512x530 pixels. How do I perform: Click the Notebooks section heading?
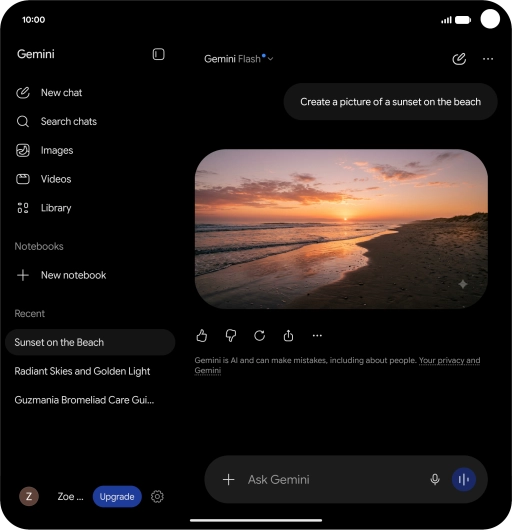(39, 246)
